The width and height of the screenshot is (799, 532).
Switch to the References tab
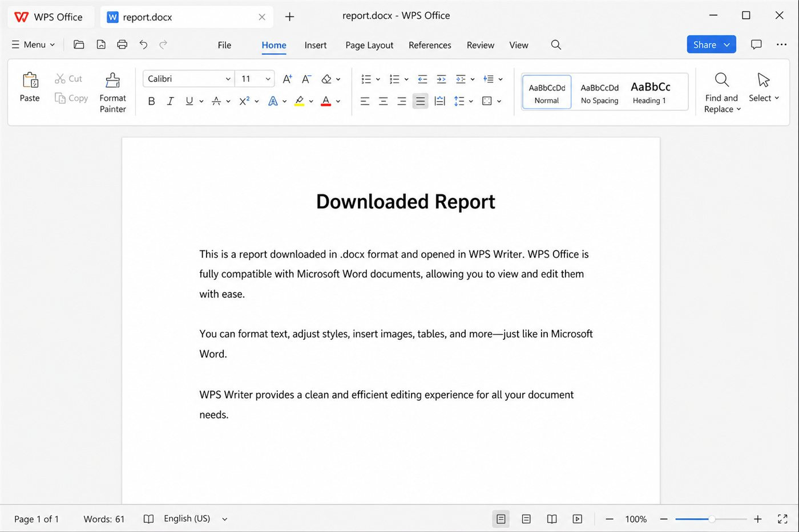coord(430,45)
